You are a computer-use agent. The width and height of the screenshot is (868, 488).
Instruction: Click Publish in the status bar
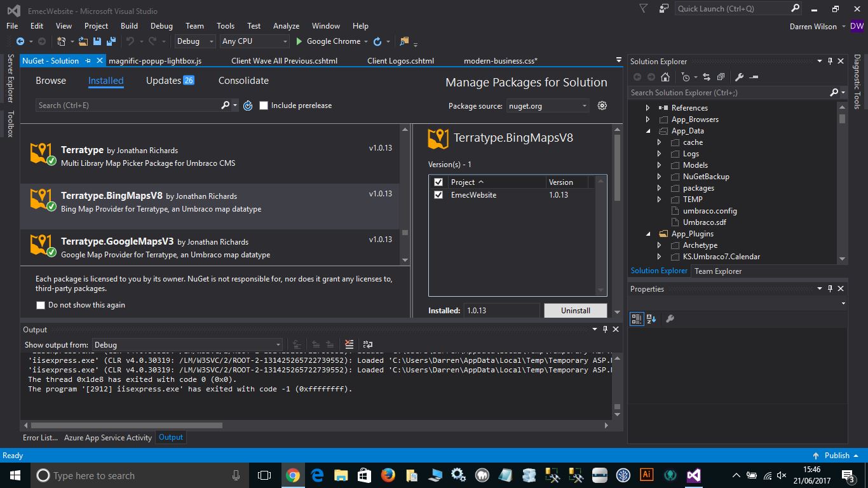pyautogui.click(x=836, y=456)
